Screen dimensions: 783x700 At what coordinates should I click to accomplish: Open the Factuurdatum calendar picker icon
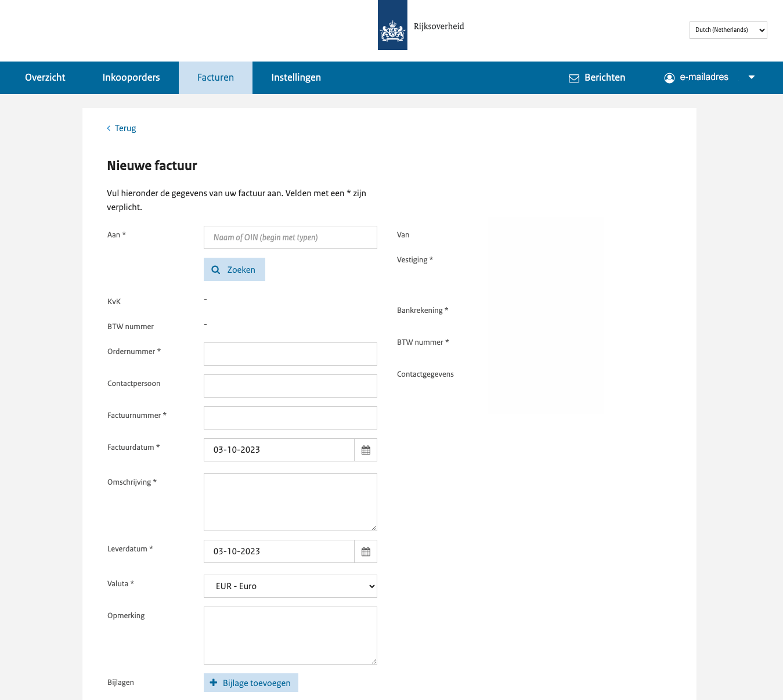(366, 450)
